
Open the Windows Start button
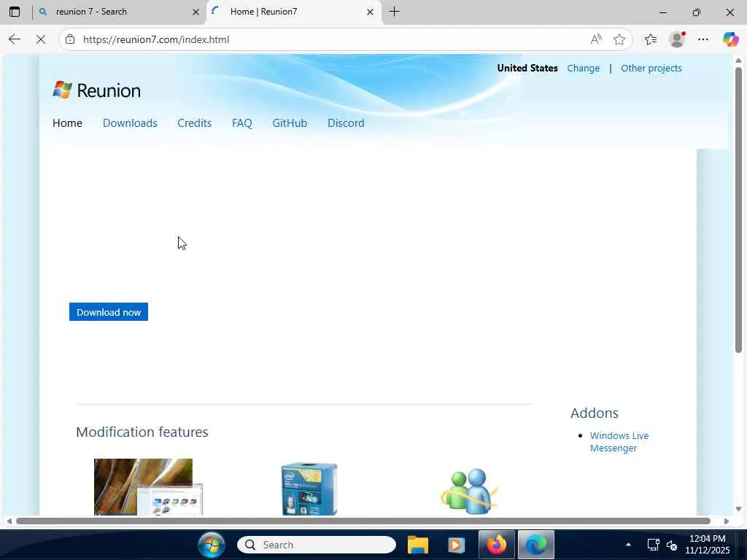click(212, 545)
